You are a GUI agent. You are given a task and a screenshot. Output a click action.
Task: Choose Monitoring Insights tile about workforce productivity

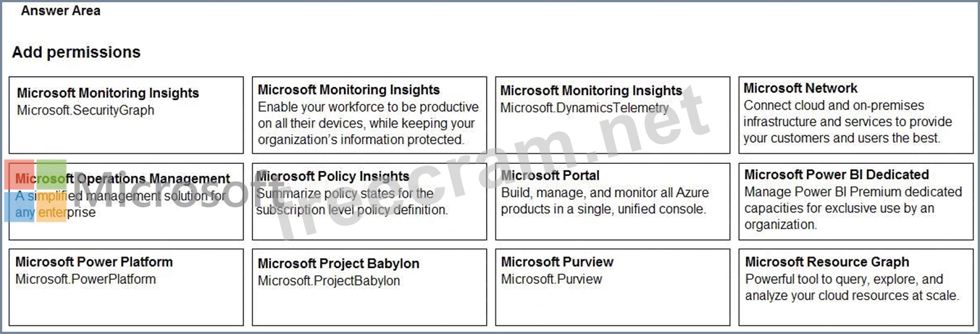(369, 114)
